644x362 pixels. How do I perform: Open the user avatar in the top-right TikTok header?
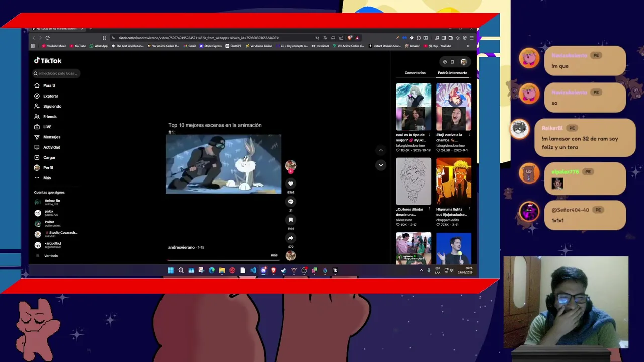[x=464, y=62]
